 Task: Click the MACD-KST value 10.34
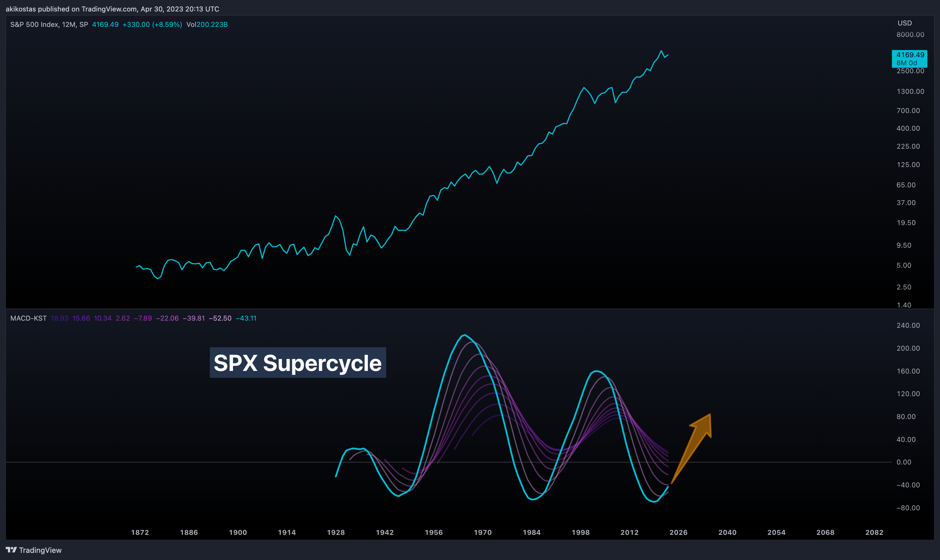click(x=103, y=318)
